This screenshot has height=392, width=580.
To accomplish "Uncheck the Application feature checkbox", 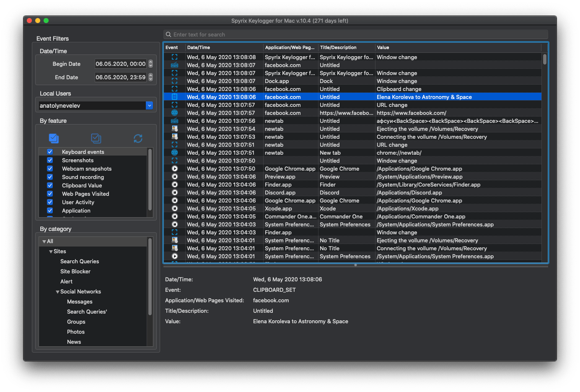I will tap(50, 210).
